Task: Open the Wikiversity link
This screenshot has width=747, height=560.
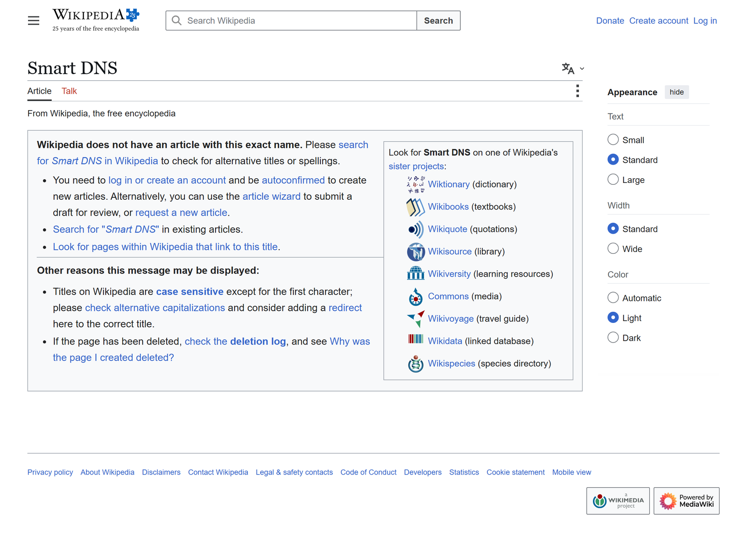Action: coord(449,274)
